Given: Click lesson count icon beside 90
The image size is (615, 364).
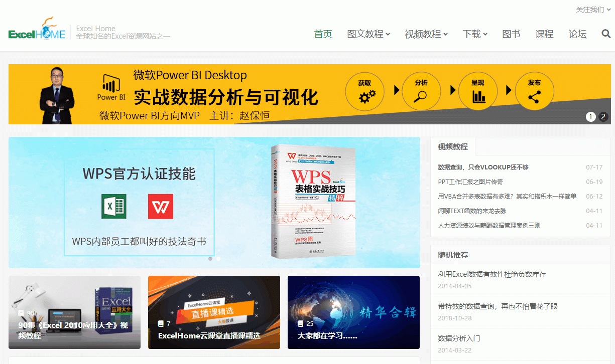Looking at the screenshot, I should click(21, 313).
